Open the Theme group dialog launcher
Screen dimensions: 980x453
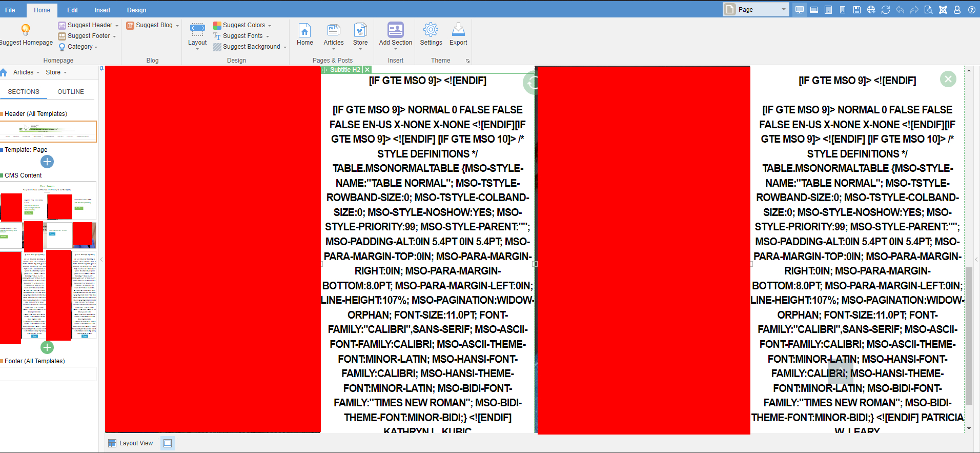click(x=467, y=61)
